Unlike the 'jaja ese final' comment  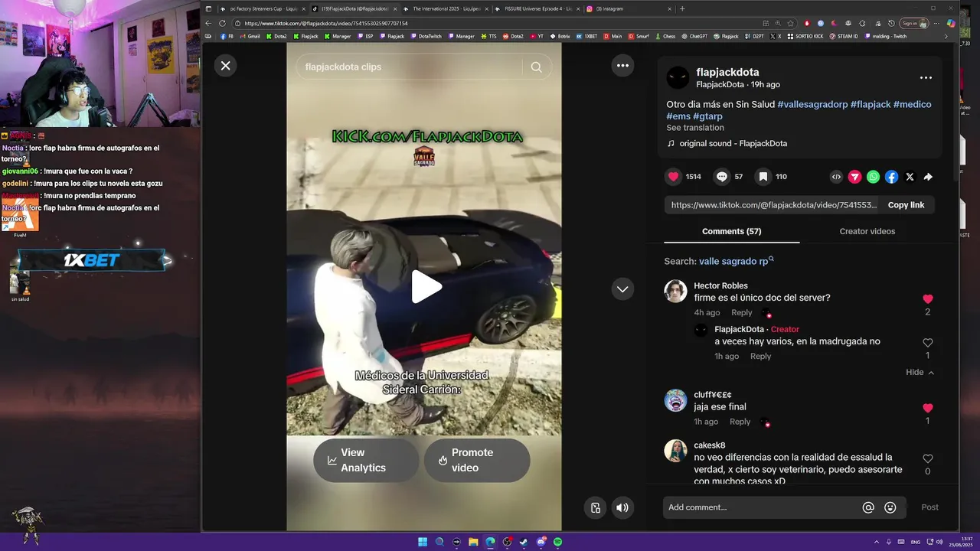(x=928, y=408)
